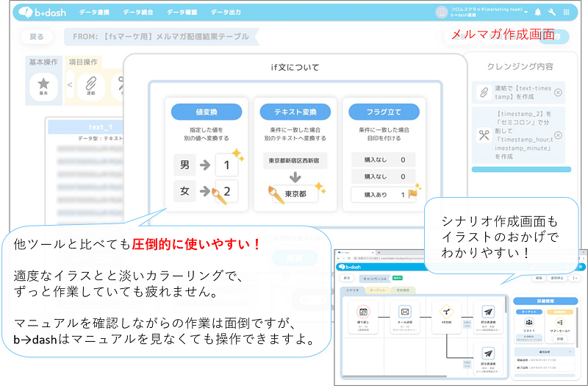588x386 pixels.
Task: Click the browser back arrow in the scenario window
Action: click(339, 259)
